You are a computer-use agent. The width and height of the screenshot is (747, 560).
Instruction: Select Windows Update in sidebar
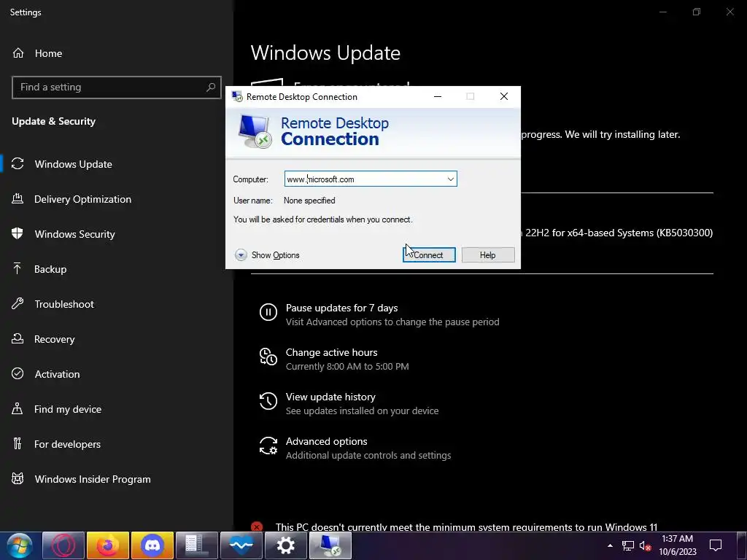point(74,164)
